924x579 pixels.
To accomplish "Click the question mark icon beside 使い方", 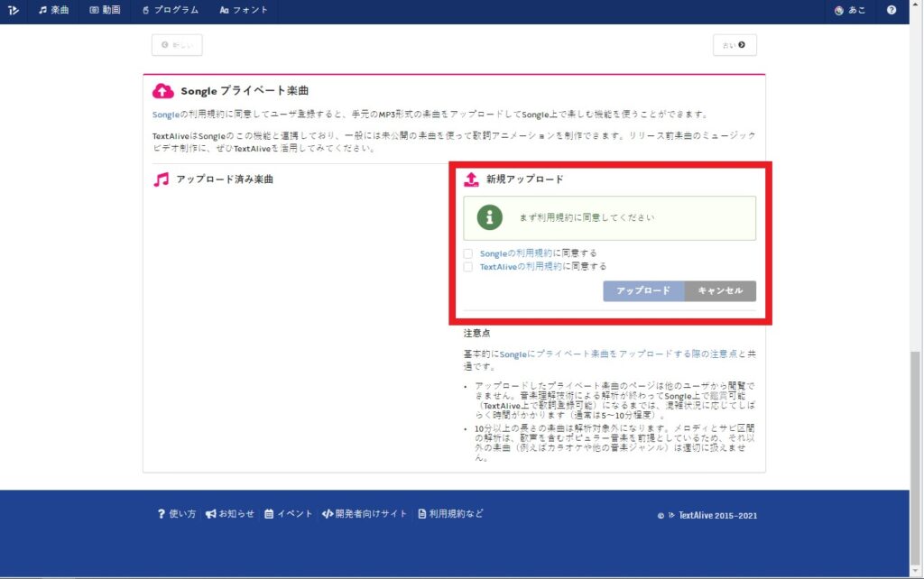I will (160, 513).
